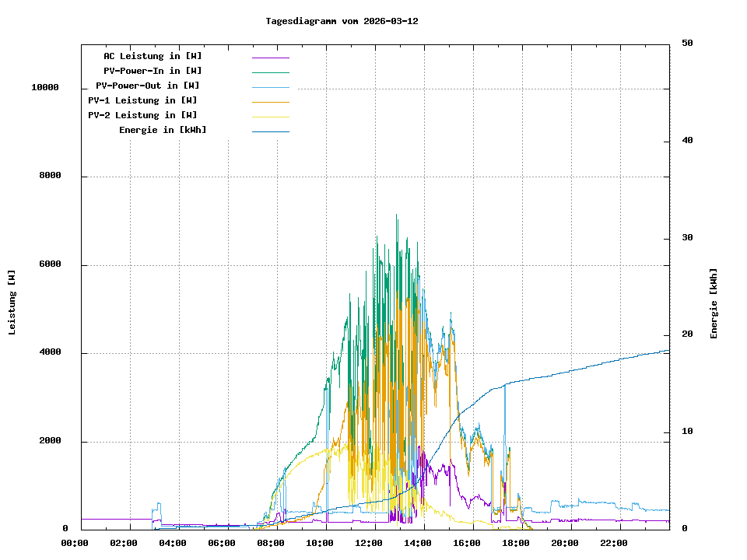This screenshot has width=747, height=560.
Task: Click the 8000 tick on the left axis
Action: 50,176
